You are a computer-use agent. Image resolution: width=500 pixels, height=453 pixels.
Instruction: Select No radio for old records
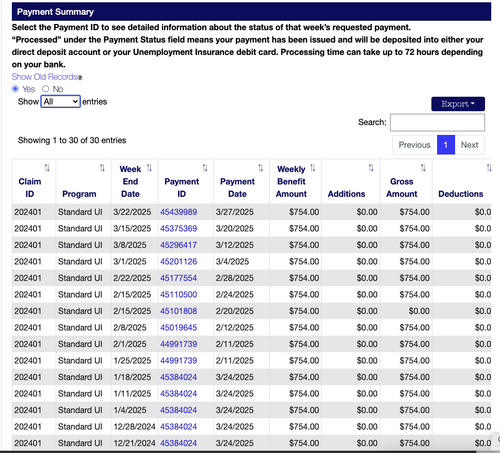(x=46, y=89)
